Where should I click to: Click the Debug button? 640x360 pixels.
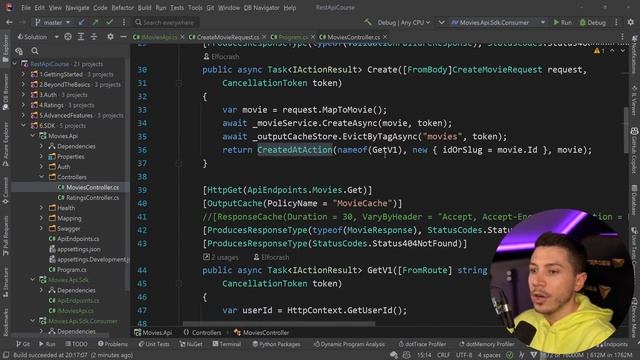click(x=593, y=22)
